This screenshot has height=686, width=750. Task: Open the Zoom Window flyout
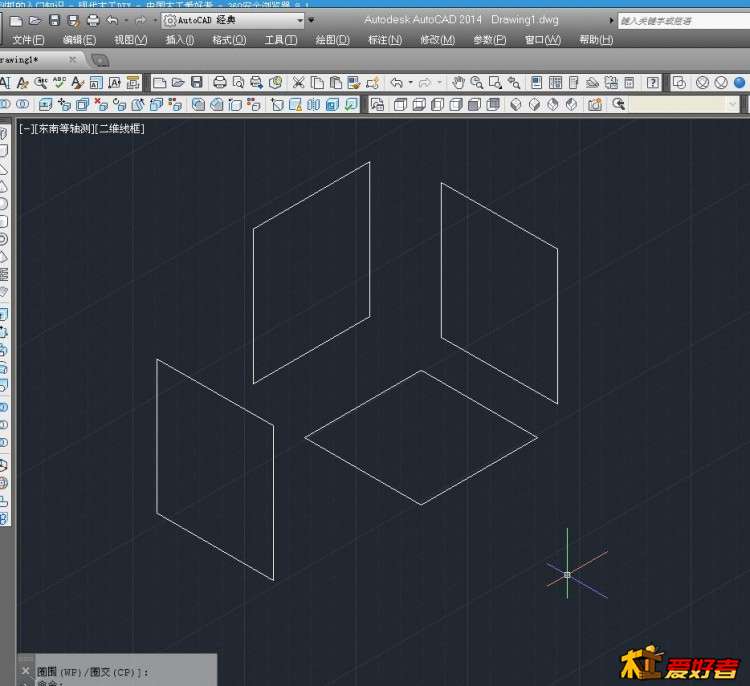pyautogui.click(x=496, y=83)
